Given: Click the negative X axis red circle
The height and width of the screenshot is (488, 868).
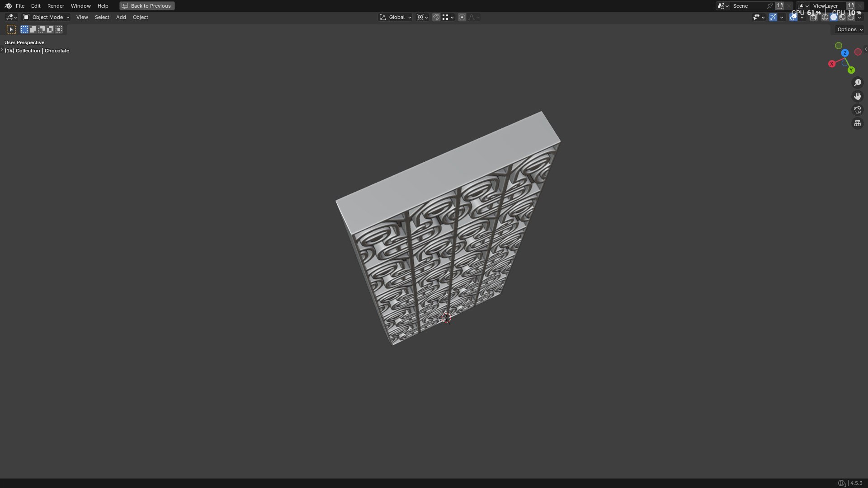Looking at the screenshot, I should 858,52.
